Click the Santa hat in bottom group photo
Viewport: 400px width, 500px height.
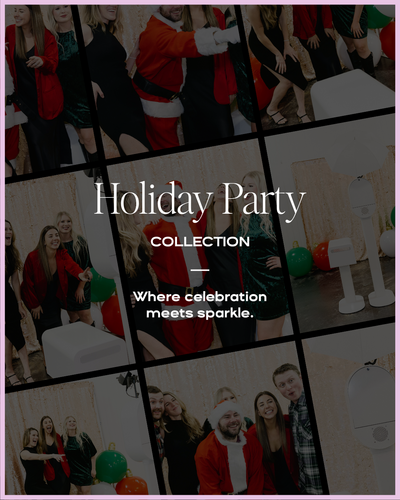pos(226,412)
